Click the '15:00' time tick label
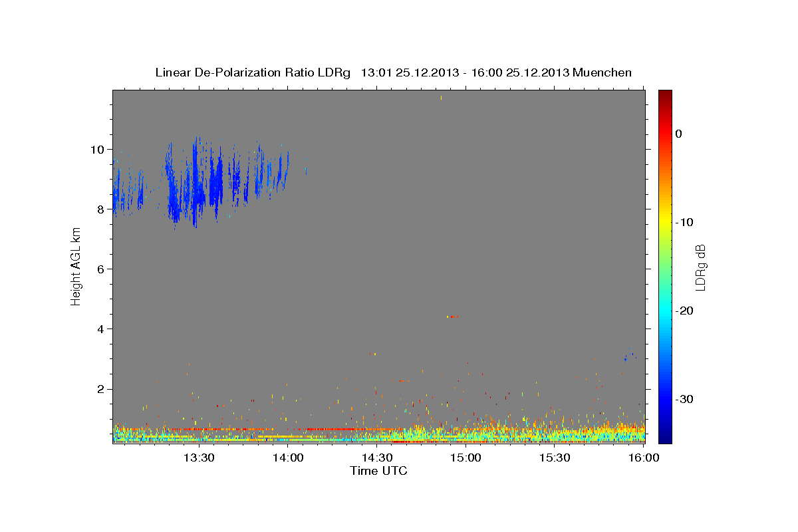This screenshot has height=532, width=798. [x=466, y=458]
